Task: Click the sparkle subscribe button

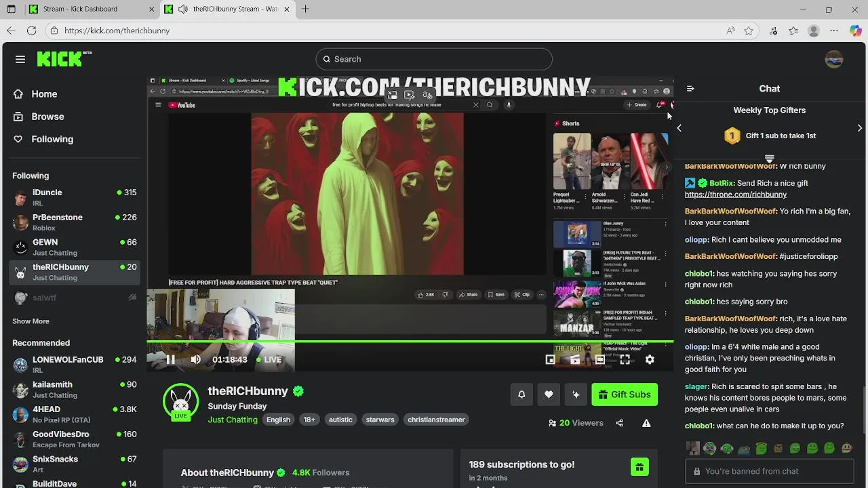Action: 576,394
